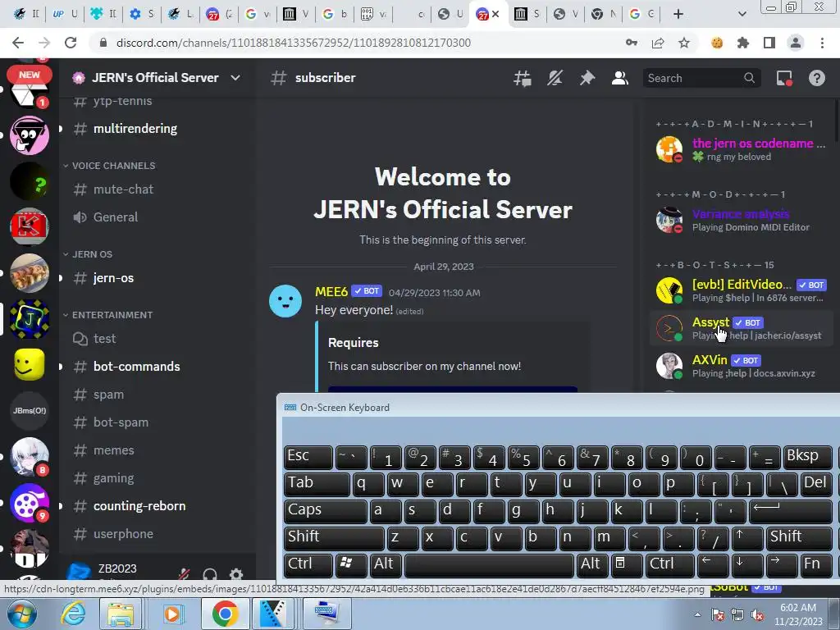Open the Chrome extensions puzzle icon

(743, 43)
